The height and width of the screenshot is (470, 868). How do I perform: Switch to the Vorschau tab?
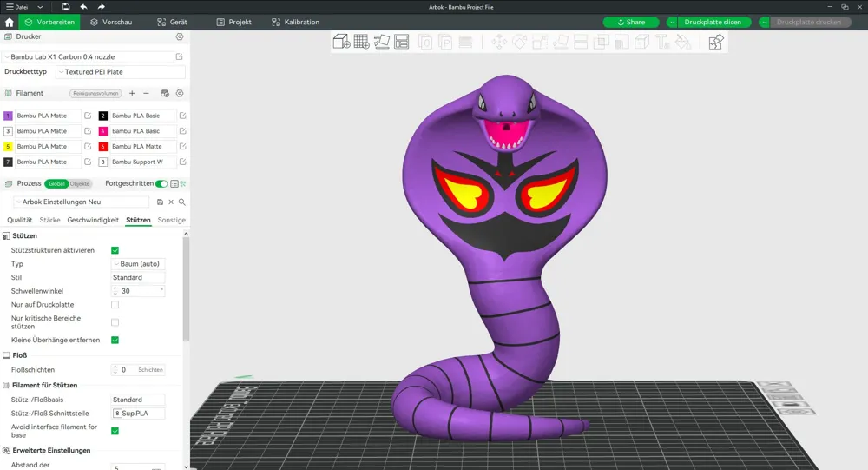point(111,23)
